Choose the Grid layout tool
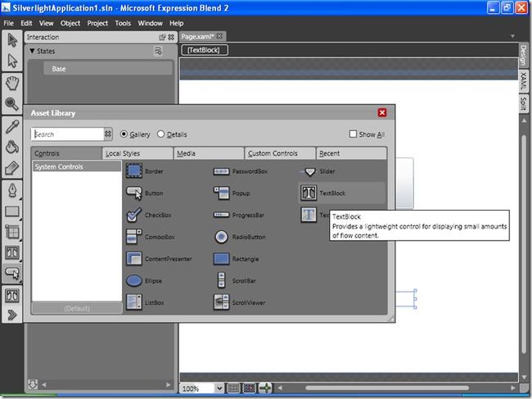This screenshot has width=532, height=399. 12,232
